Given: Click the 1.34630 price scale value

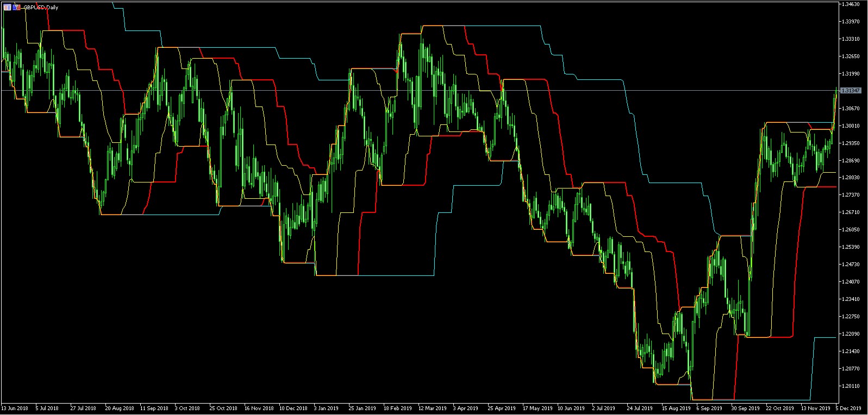Looking at the screenshot, I should point(851,4).
